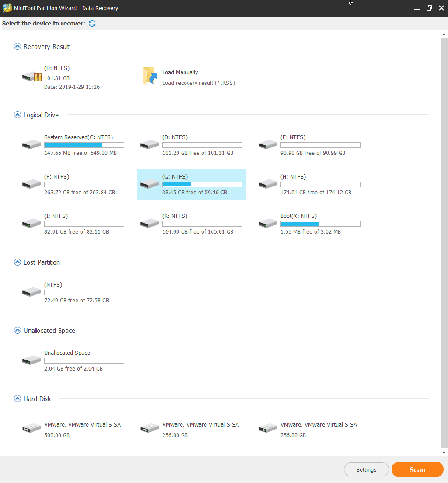Select the F: NTFS drive icon

point(31,184)
